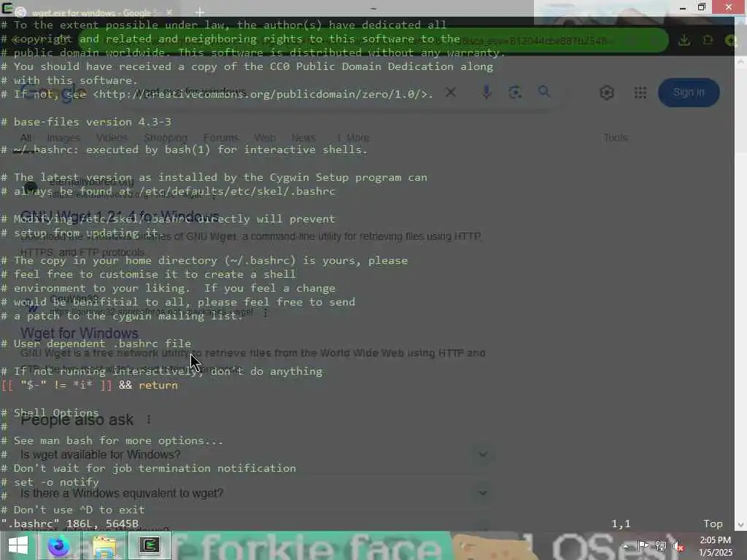Show hidden system tray icons
747x560 pixels.
point(626,546)
